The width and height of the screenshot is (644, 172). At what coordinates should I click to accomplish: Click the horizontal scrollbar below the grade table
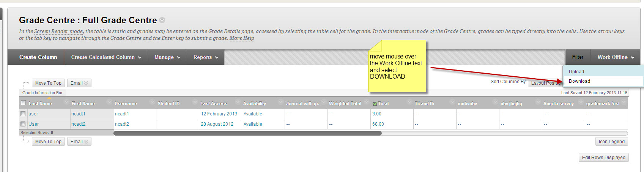247,133
